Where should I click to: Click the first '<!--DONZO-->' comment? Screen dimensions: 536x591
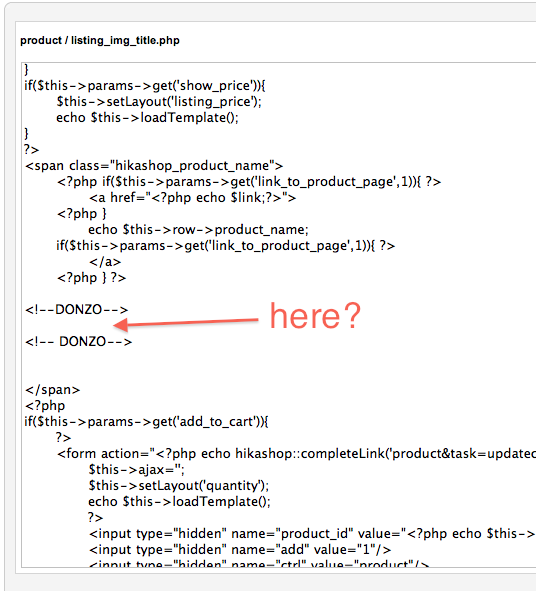77,310
